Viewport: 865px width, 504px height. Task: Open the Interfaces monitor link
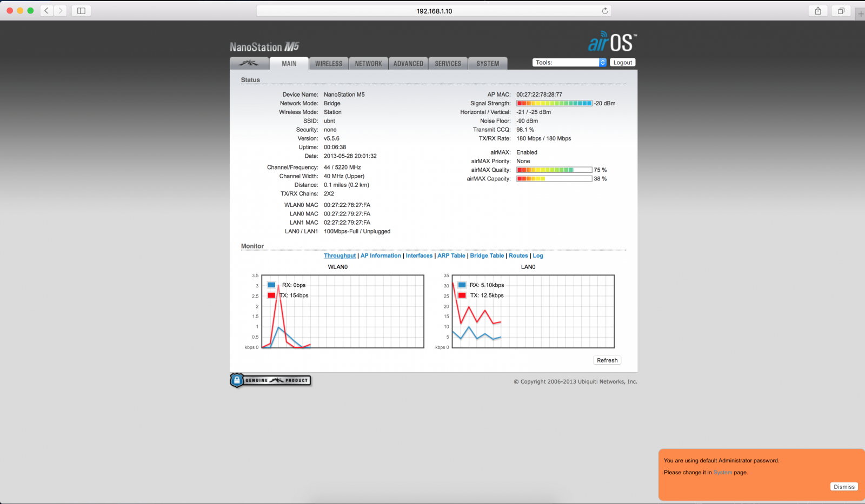pos(419,256)
